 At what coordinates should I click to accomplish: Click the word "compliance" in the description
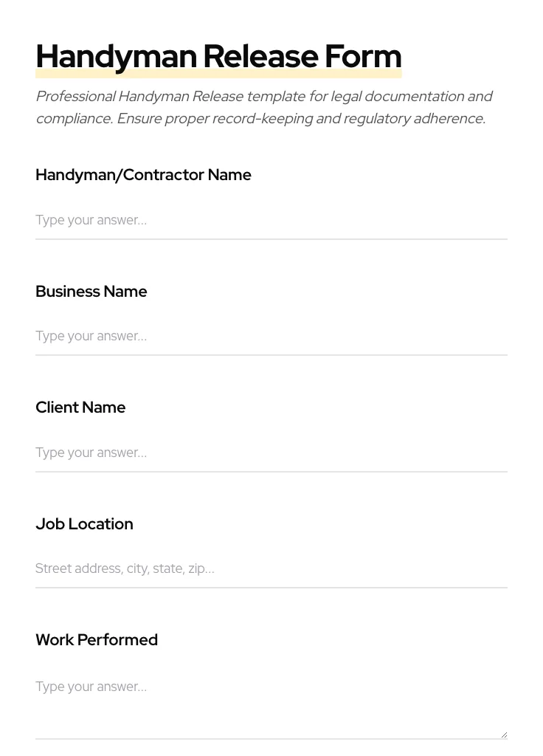[x=73, y=119]
